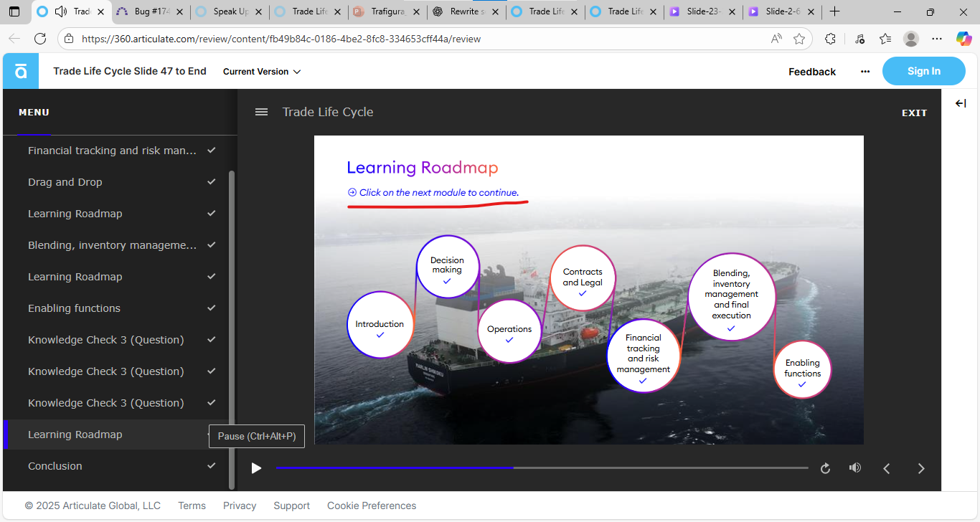This screenshot has width=980, height=522.
Task: Click the checkmark beside Enabling functions
Action: pyautogui.click(x=211, y=308)
